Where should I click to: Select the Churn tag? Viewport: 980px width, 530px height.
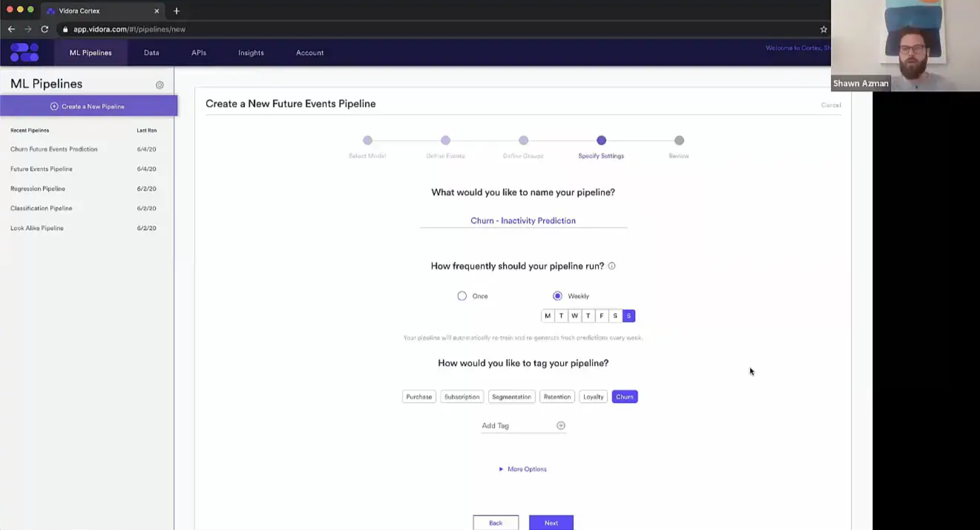pyautogui.click(x=624, y=396)
